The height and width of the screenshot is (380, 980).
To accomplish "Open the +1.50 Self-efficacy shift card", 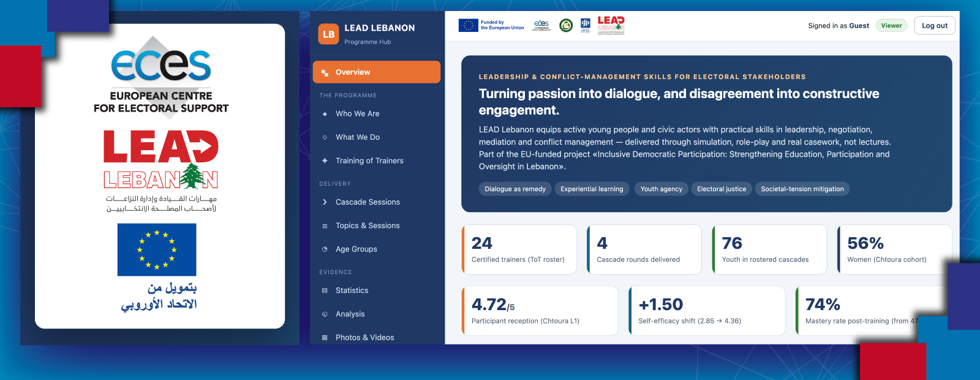I will pos(707,311).
